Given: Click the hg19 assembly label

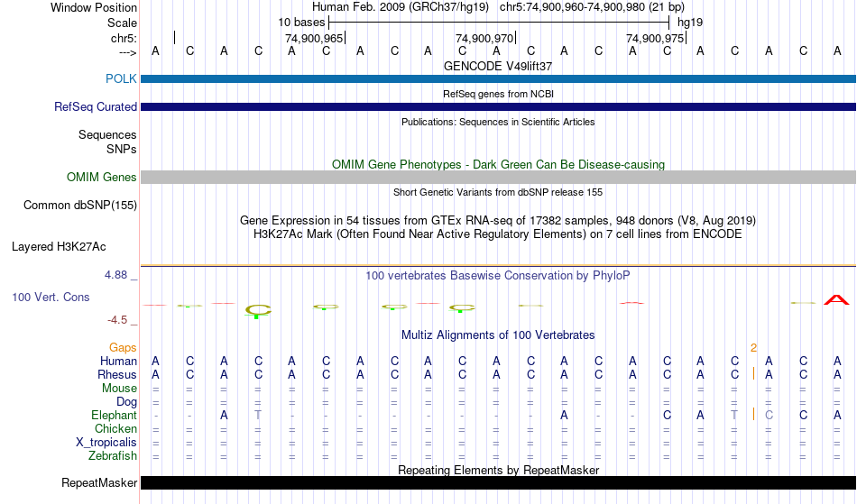Looking at the screenshot, I should coord(690,23).
